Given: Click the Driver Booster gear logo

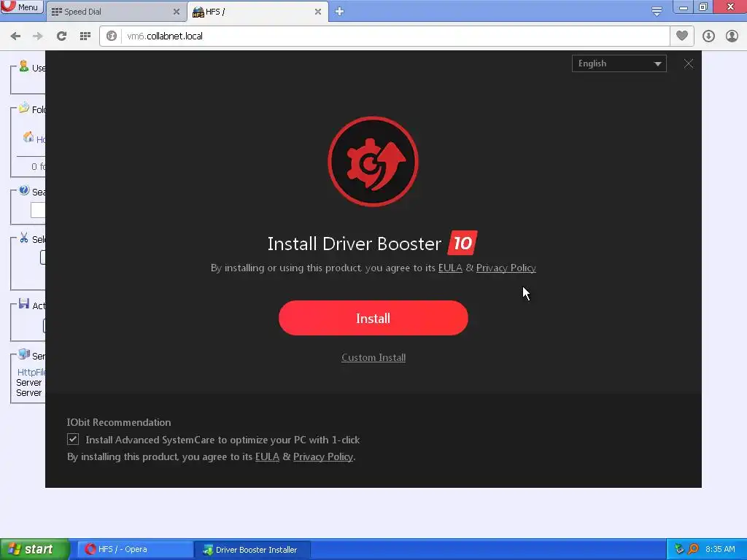Looking at the screenshot, I should click(373, 161).
